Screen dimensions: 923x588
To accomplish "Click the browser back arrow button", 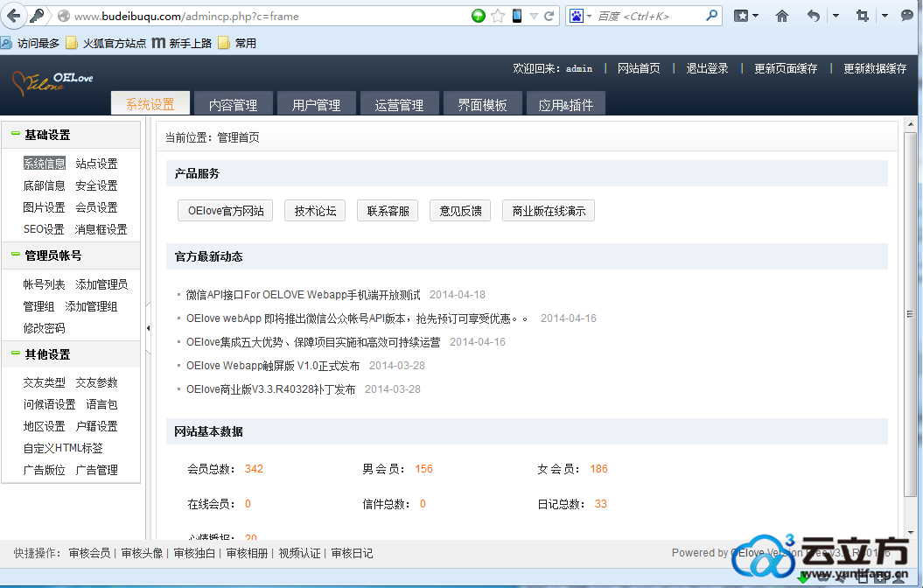I will click(x=13, y=16).
